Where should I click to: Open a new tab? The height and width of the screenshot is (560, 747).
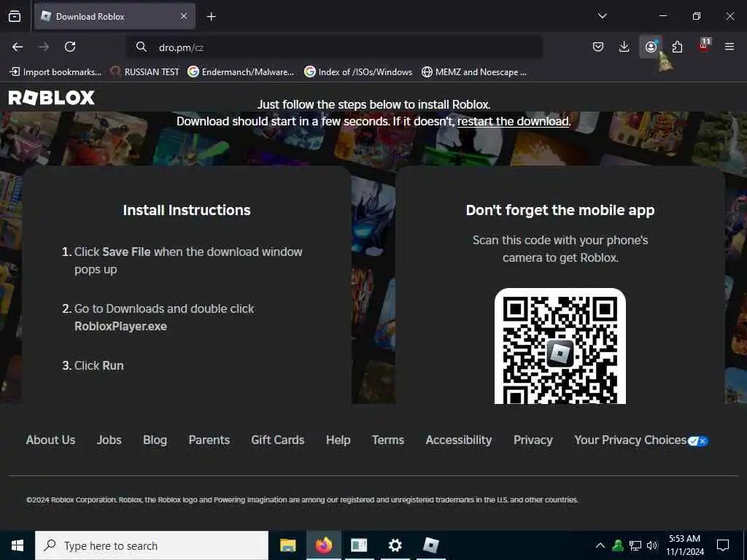pyautogui.click(x=211, y=17)
